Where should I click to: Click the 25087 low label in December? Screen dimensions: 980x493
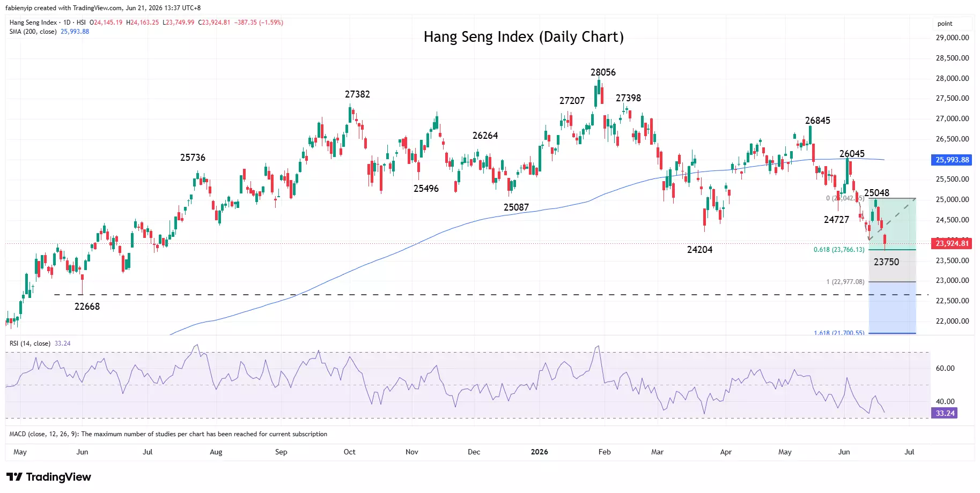click(516, 207)
